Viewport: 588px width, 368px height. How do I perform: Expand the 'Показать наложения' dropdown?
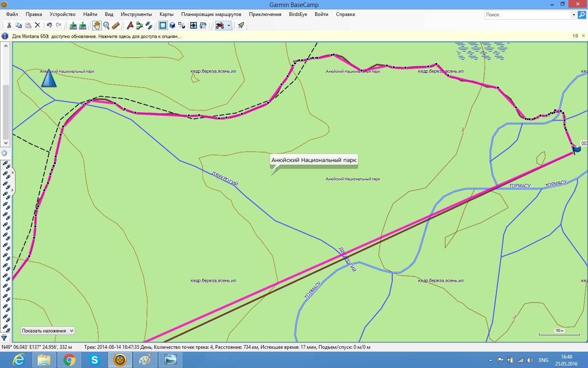tap(71, 331)
